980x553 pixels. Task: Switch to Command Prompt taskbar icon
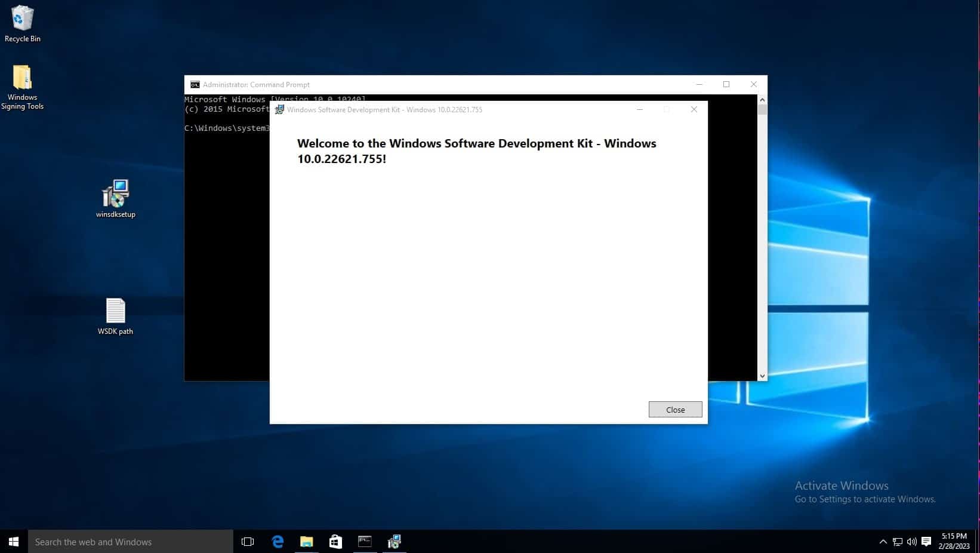365,542
